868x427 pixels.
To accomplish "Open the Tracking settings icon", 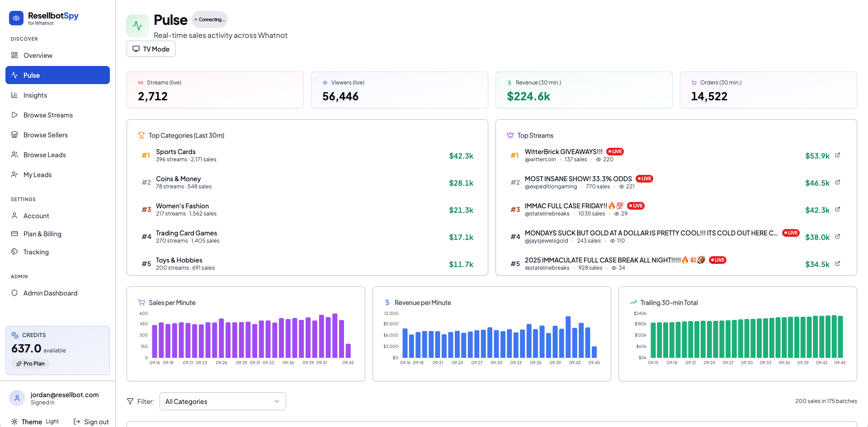I will [x=15, y=252].
